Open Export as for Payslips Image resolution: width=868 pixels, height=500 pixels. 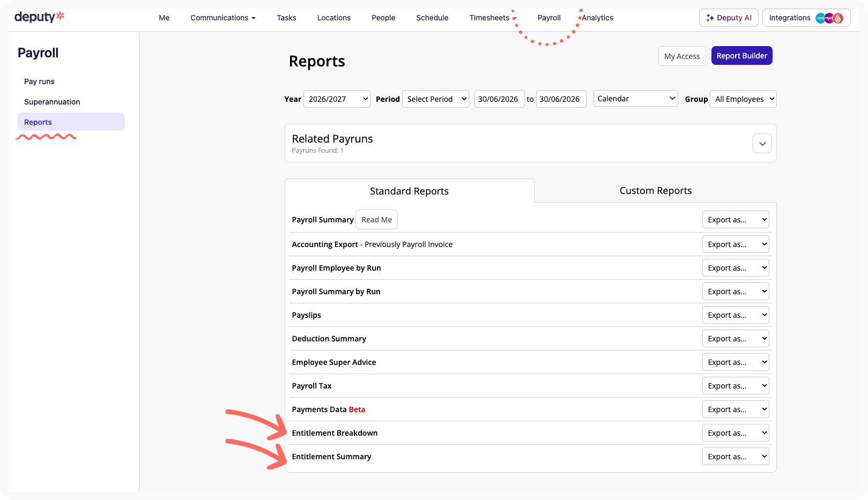[x=736, y=315]
